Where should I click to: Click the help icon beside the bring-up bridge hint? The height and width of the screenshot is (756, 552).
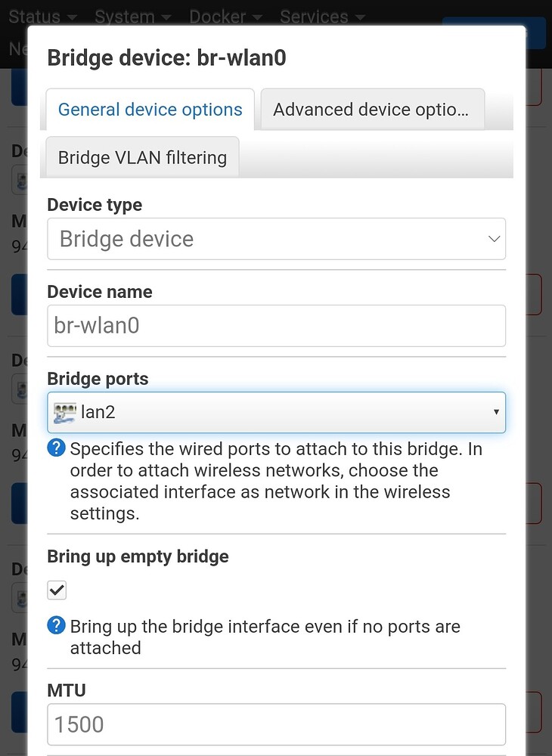56,626
